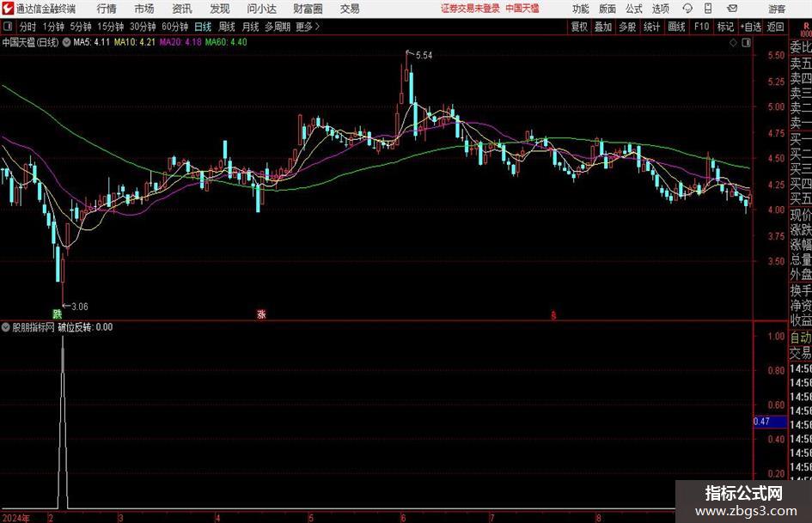
Task: Open the mobile phone icon in top bar
Action: (708, 9)
